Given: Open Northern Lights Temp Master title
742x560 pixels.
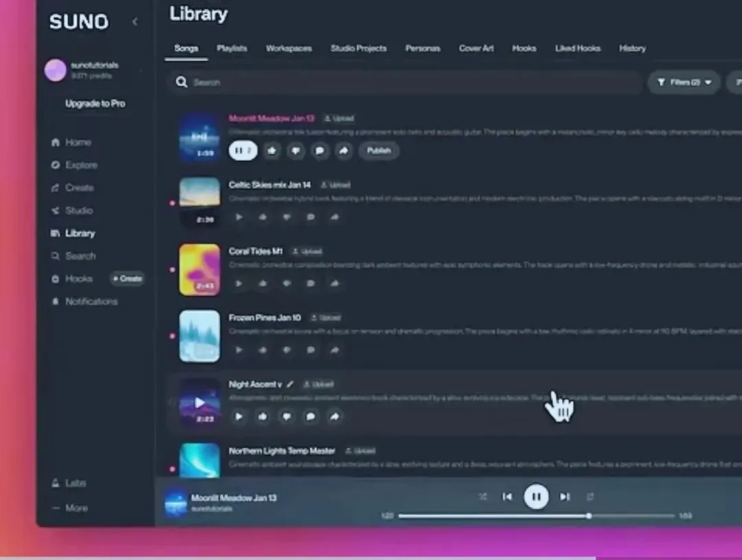Looking at the screenshot, I should [x=282, y=451].
